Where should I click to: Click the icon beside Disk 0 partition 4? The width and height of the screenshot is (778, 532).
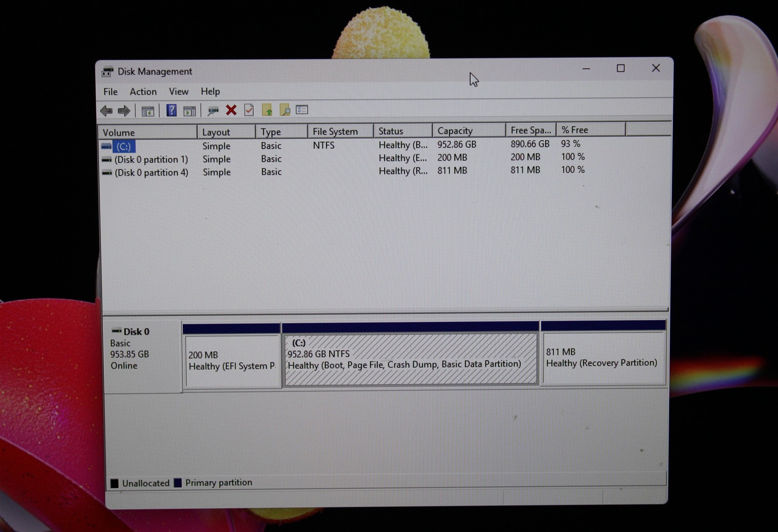pos(106,172)
